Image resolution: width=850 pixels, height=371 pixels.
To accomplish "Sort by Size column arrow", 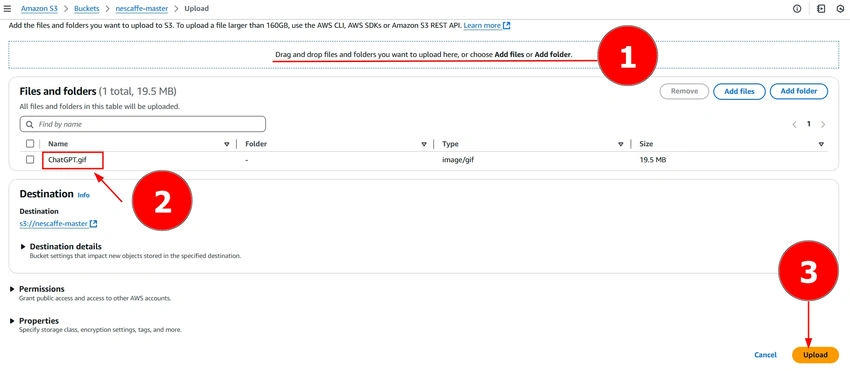I will [x=821, y=144].
